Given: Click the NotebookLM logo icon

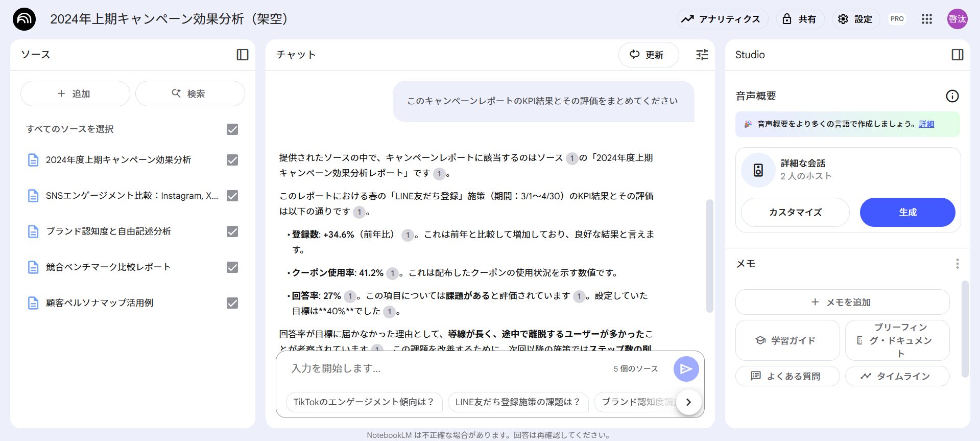Looking at the screenshot, I should tap(24, 19).
